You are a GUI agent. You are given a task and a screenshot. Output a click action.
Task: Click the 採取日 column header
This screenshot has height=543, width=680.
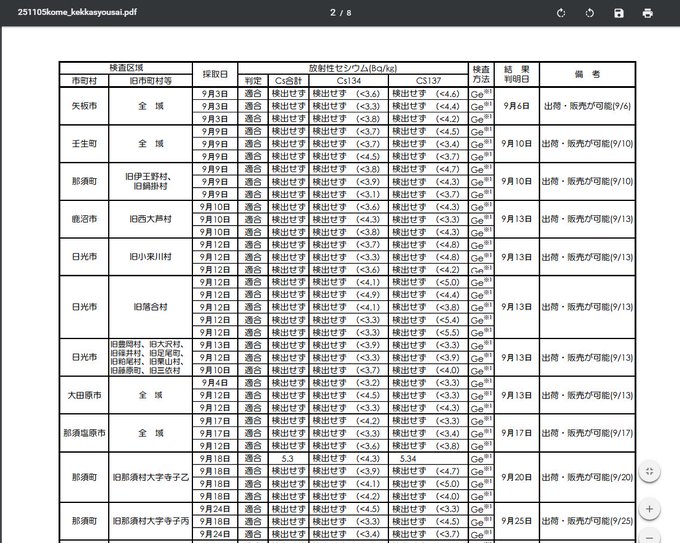point(215,74)
